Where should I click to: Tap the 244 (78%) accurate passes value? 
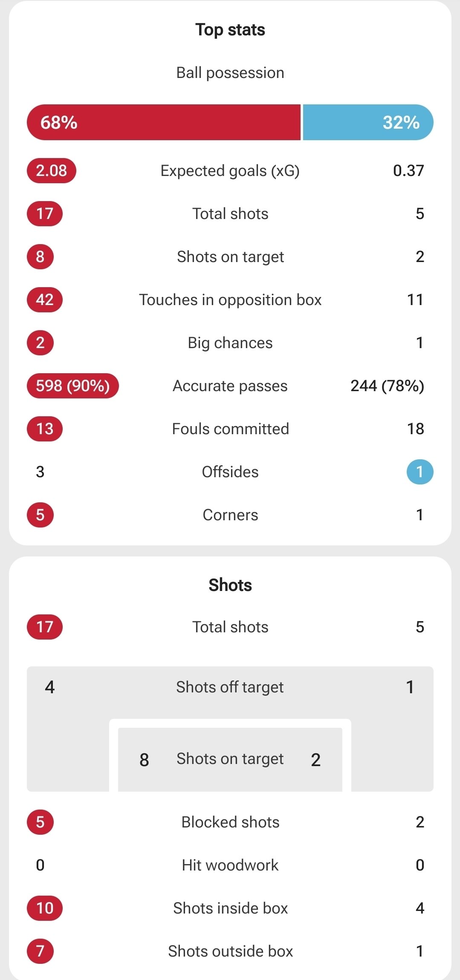tap(387, 386)
